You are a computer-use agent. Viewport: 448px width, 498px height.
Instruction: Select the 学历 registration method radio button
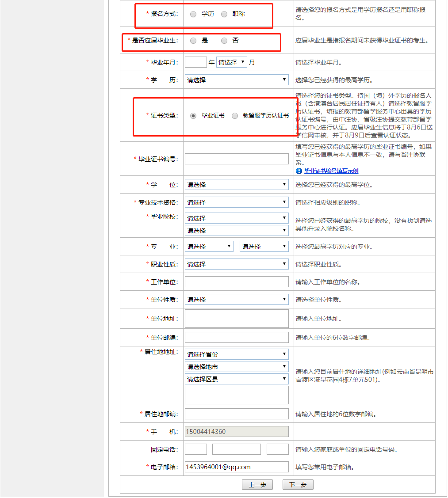coord(193,14)
